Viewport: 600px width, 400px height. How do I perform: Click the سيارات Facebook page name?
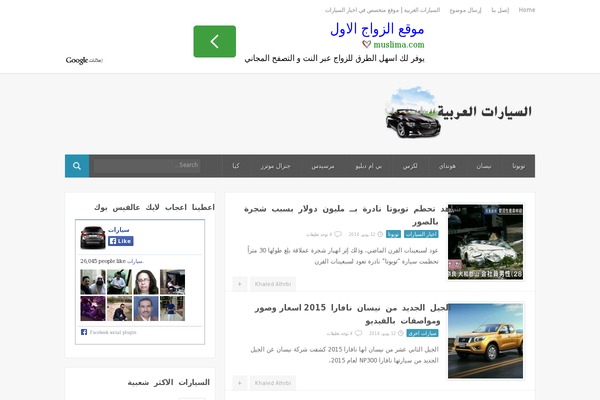(119, 230)
